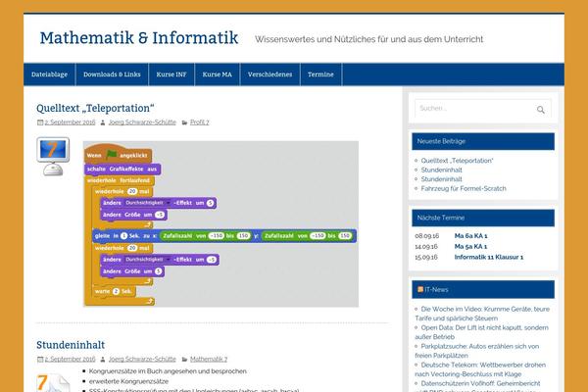Viewport: 588px width, 392px height.
Task: Click the search magnifier icon
Action: coord(540,110)
